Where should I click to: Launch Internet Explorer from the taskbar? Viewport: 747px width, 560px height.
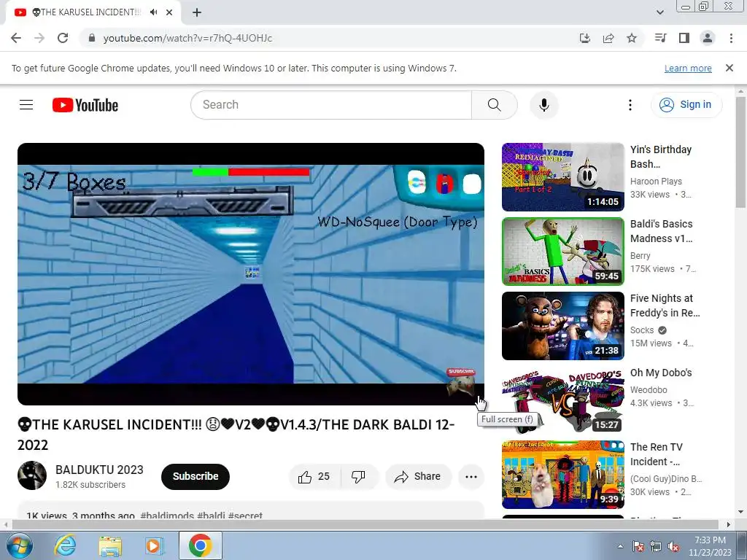(65, 545)
